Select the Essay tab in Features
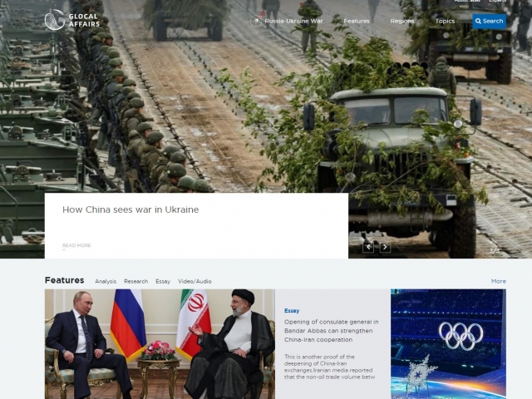This screenshot has height=399, width=532. click(x=163, y=281)
